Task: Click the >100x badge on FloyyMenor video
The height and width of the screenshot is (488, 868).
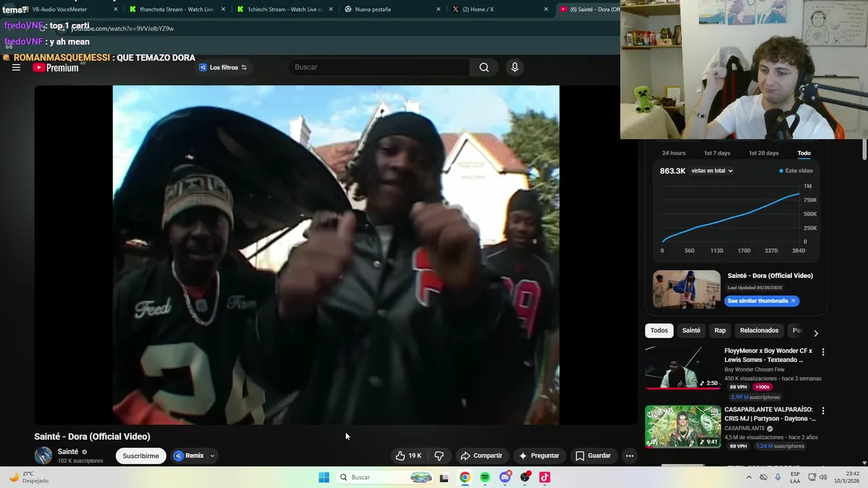Action: 763,387
